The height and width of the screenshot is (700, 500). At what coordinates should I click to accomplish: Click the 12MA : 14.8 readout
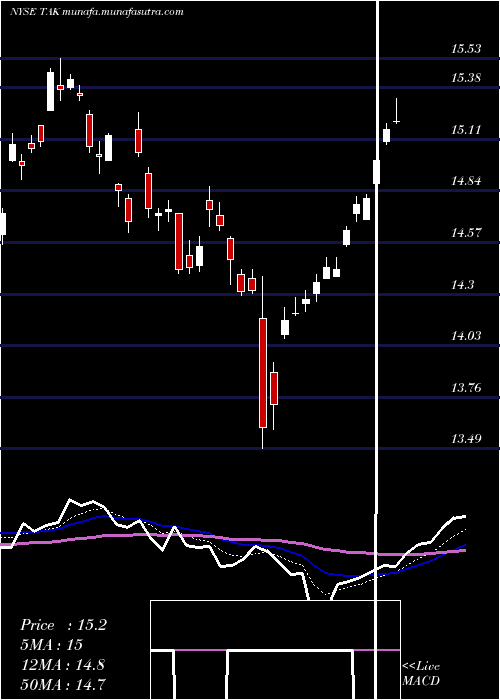(63, 665)
